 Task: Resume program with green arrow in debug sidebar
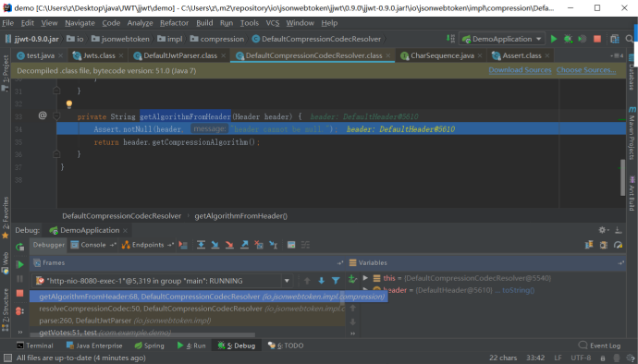click(x=19, y=265)
